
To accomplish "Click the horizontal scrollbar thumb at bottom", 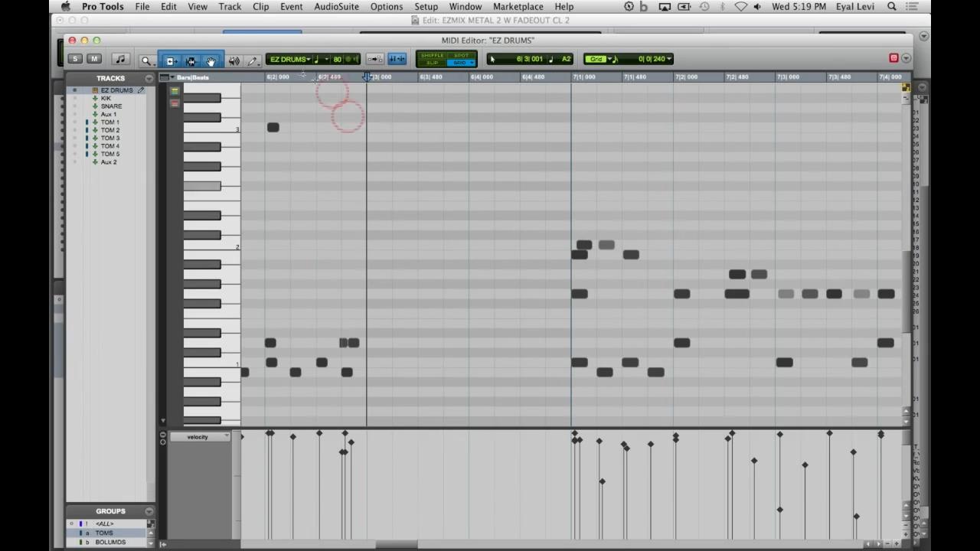I will 396,545.
